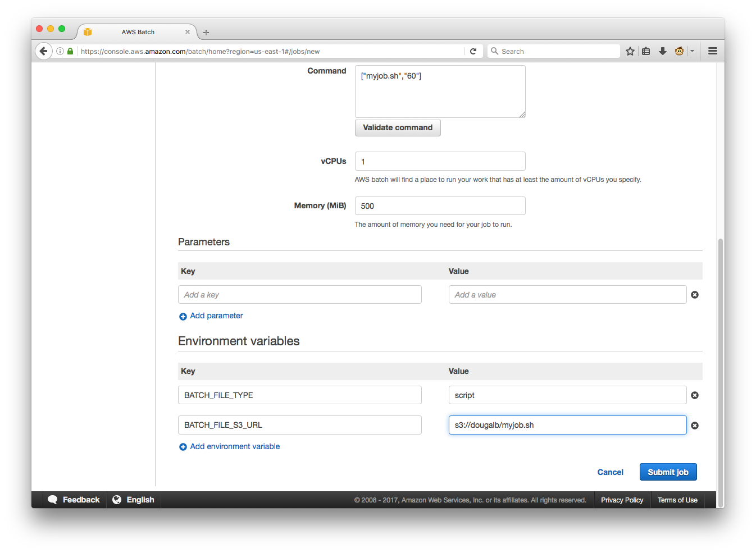
Task: Remove the BATCH_FILE_TYPE environment variable
Action: tap(695, 395)
